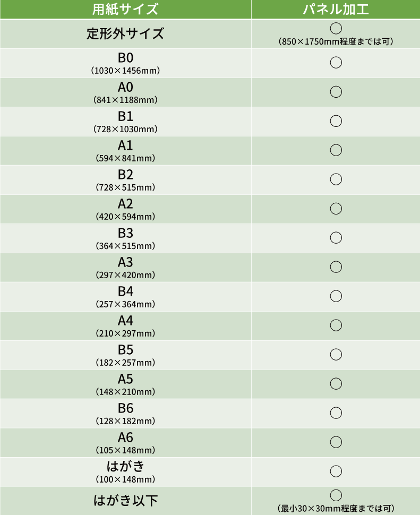This screenshot has height=515, width=420.
Task: Click the circle mark in the B5 row
Action: click(x=336, y=355)
